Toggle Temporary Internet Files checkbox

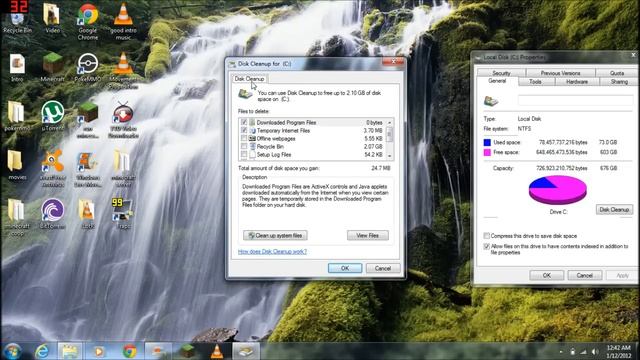244,131
